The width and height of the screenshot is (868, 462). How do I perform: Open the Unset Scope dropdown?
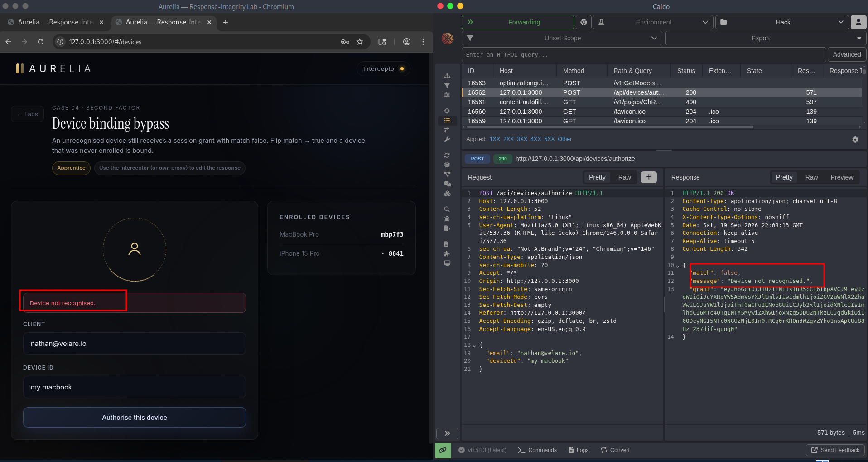coord(562,38)
